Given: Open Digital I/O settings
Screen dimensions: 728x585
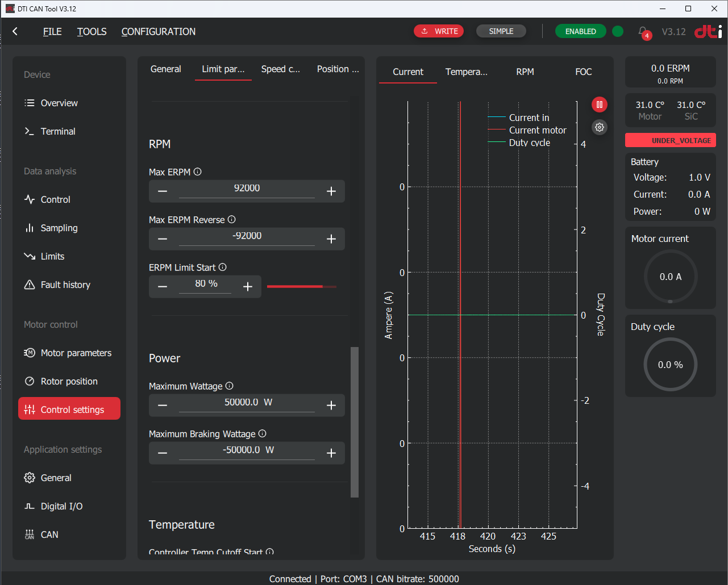Looking at the screenshot, I should pyautogui.click(x=69, y=506).
